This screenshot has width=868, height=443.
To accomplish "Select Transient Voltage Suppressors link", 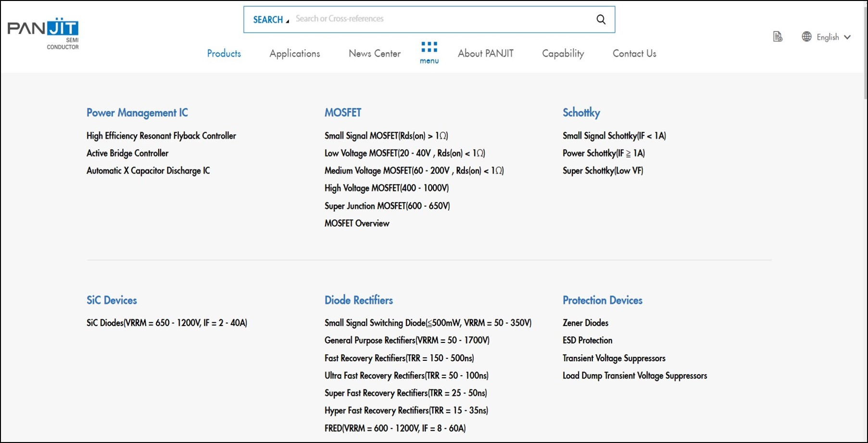I will (x=614, y=358).
